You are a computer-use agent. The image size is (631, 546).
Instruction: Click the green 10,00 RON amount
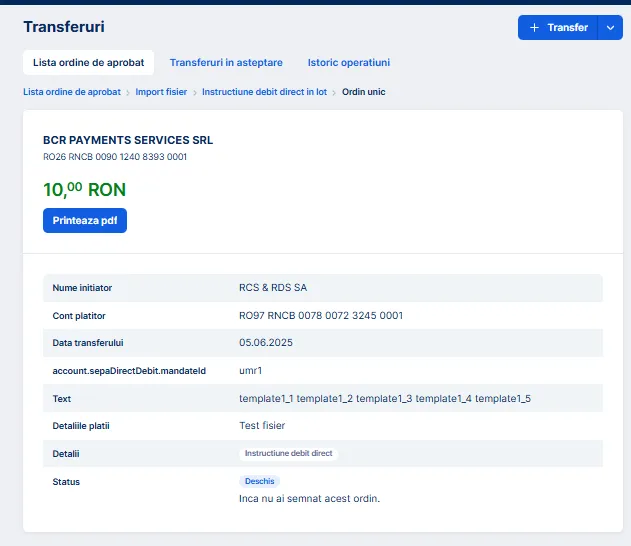pyautogui.click(x=84, y=189)
